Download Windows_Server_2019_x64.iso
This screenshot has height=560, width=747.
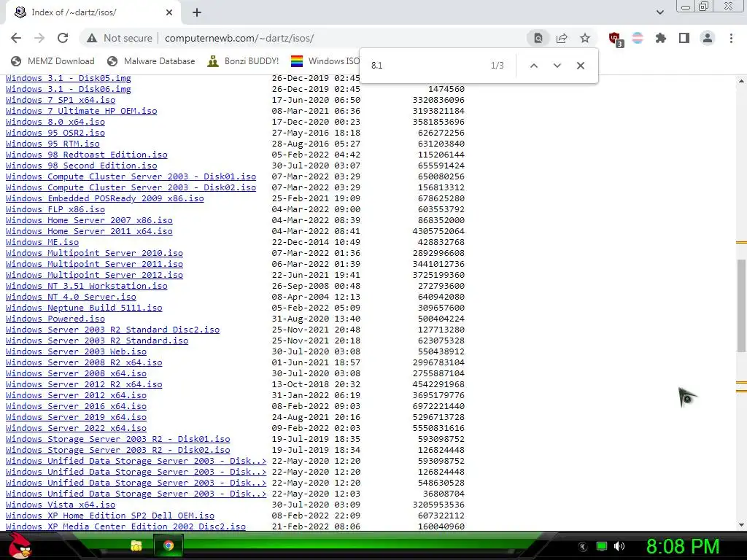[76, 417]
